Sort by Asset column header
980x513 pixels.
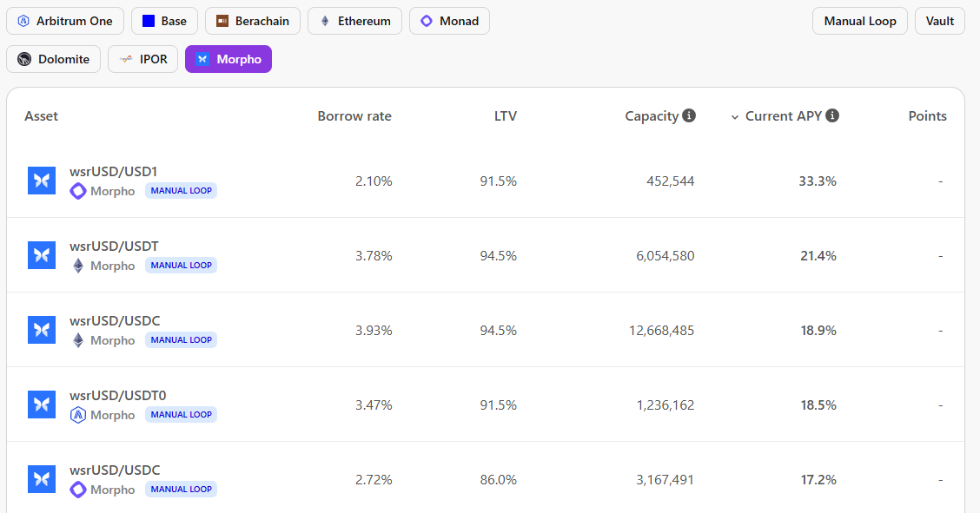[x=41, y=116]
